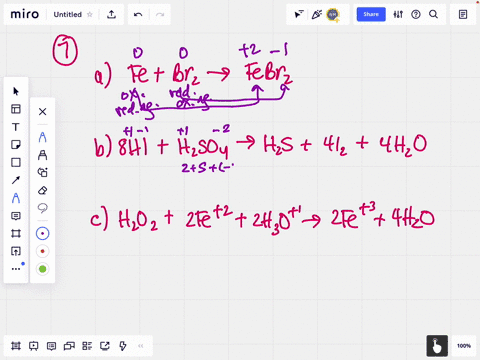
Task: Open the activity lightning bolt icon
Action: 123,346
